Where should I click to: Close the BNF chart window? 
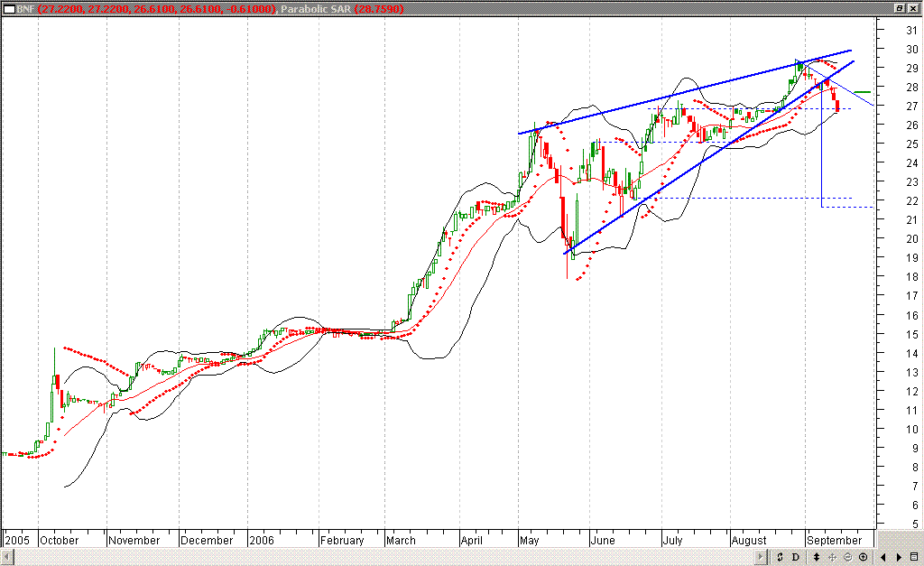tap(913, 8)
